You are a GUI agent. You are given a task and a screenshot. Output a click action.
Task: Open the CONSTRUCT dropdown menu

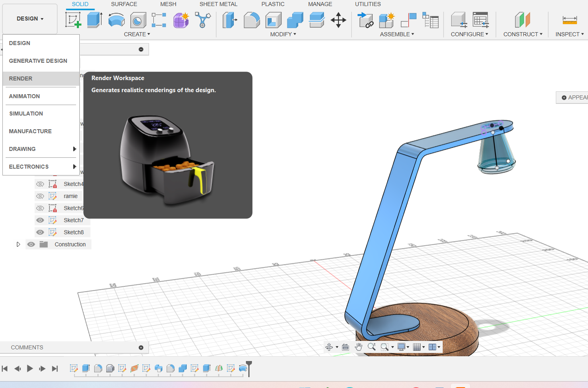coord(522,34)
